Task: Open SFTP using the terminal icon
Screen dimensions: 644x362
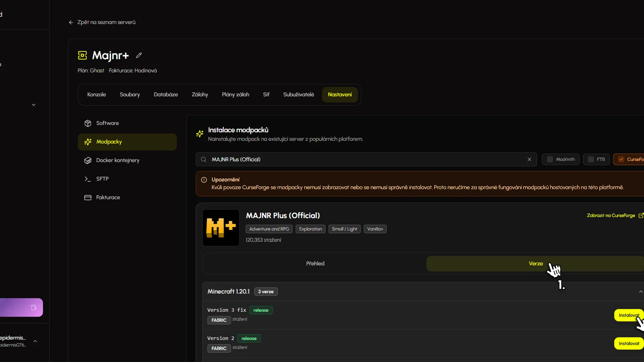Action: (88, 179)
